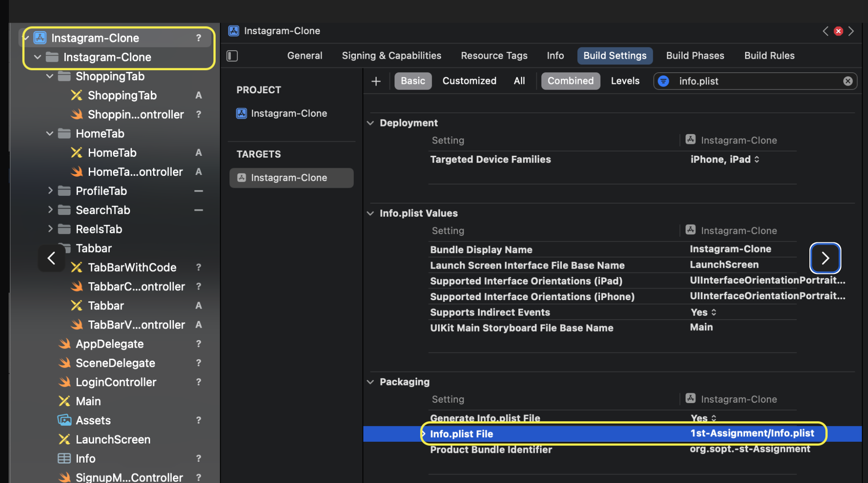
Task: Select Build Settings tab
Action: click(x=615, y=55)
